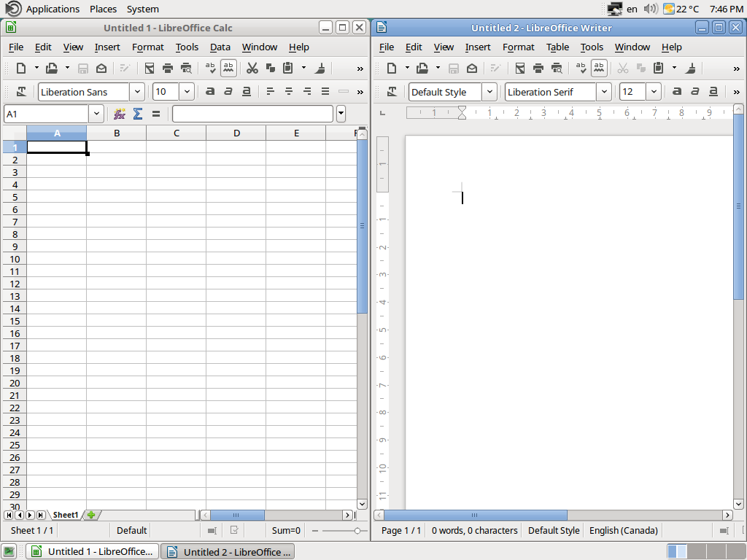Open the Data menu in Calc
747x560 pixels.
coord(220,47)
